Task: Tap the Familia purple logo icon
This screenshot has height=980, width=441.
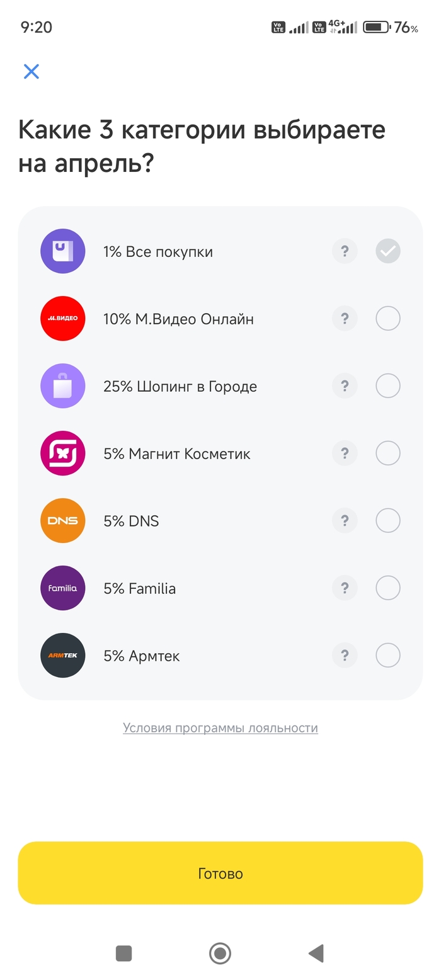Action: point(63,588)
